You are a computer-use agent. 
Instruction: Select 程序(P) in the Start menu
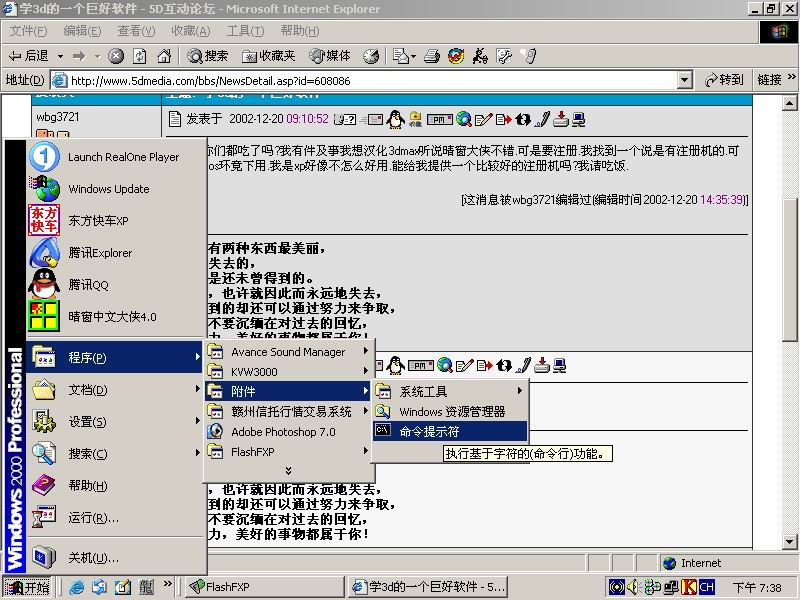[116, 357]
